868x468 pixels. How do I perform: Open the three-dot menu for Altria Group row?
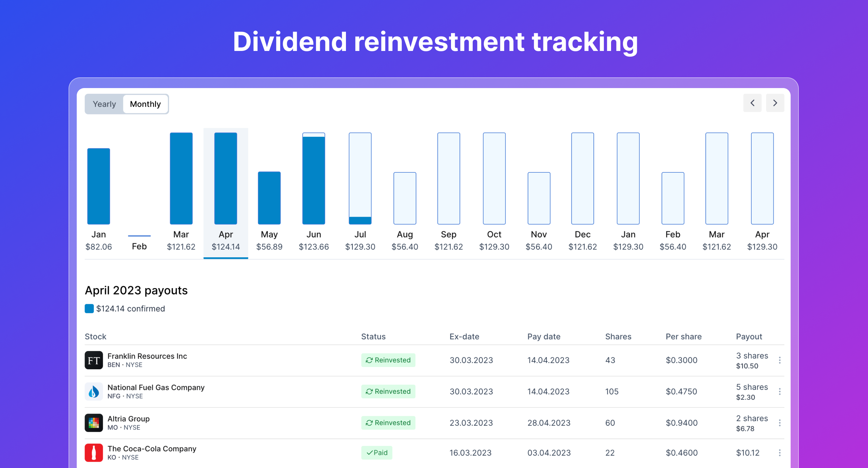click(779, 423)
